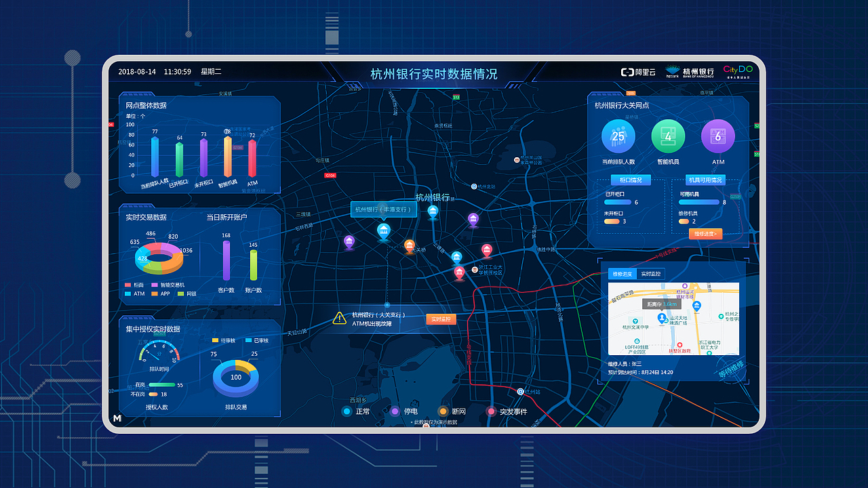Click the 丰潭支行 blue bank map pin
This screenshot has width=868, height=488.
coord(384,232)
